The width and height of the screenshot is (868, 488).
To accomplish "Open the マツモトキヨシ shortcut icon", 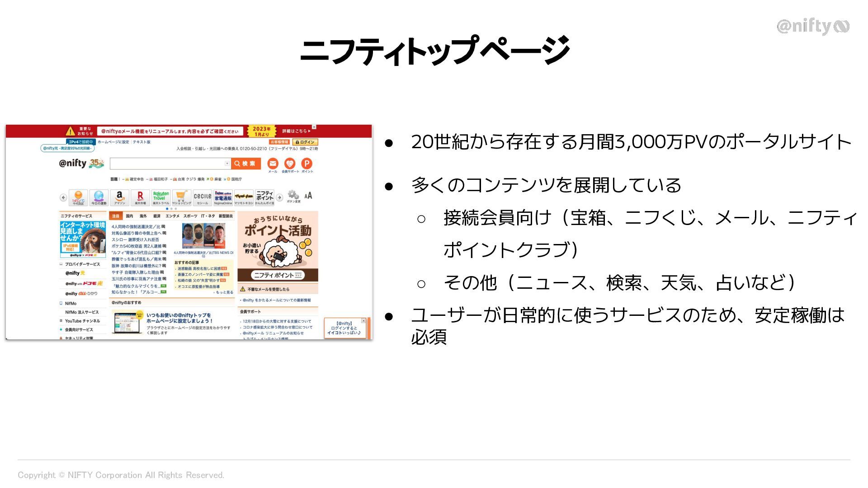I will 244,197.
